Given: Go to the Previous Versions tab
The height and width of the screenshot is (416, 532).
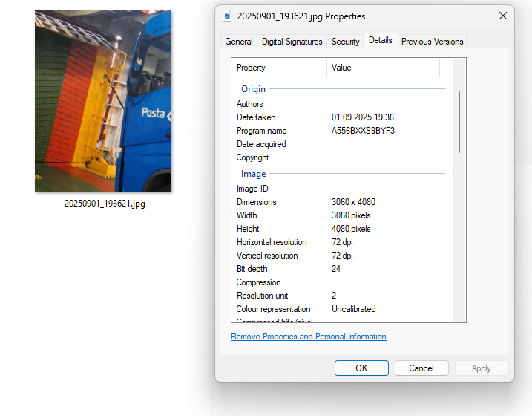Looking at the screenshot, I should [x=432, y=42].
